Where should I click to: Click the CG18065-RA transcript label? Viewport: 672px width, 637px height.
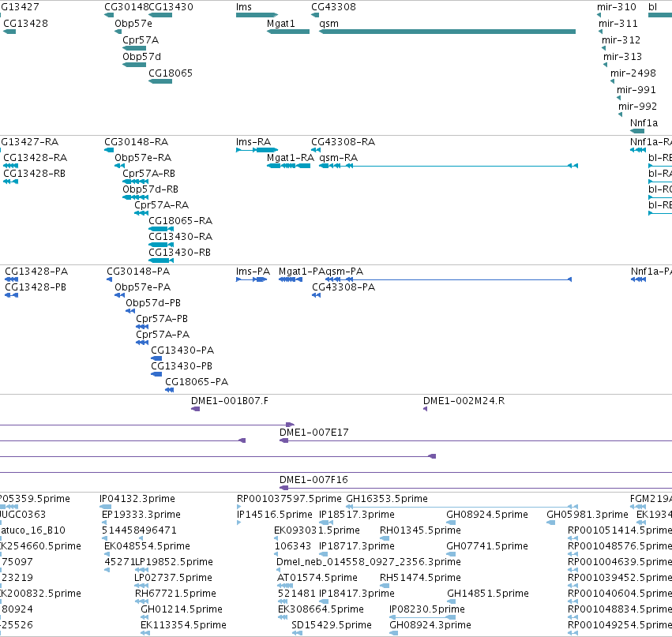click(180, 221)
